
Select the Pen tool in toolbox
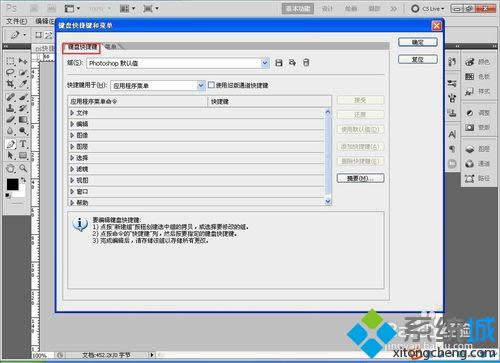[10, 144]
